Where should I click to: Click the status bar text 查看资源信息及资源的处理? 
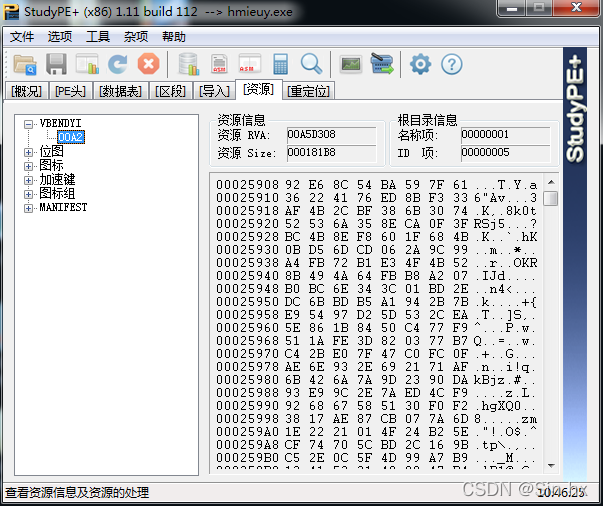coord(77,493)
